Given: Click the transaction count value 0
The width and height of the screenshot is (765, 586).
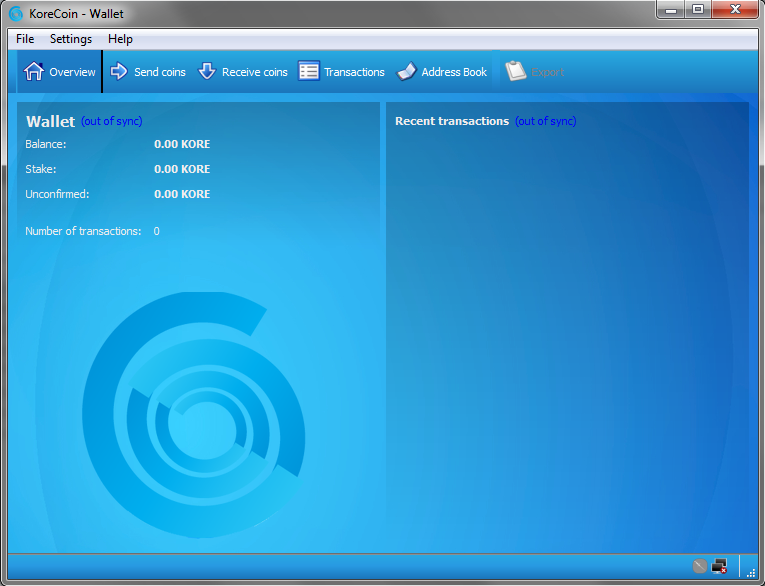Looking at the screenshot, I should coord(157,231).
